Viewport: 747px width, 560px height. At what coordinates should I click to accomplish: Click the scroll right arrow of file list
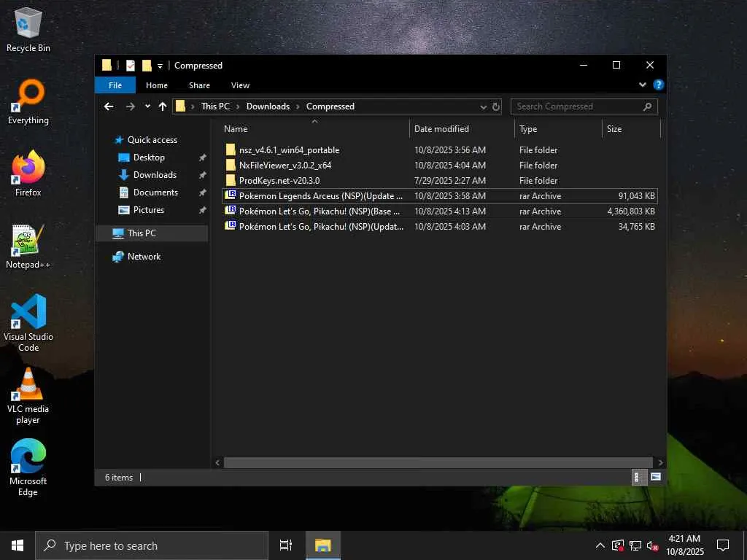[x=660, y=462]
